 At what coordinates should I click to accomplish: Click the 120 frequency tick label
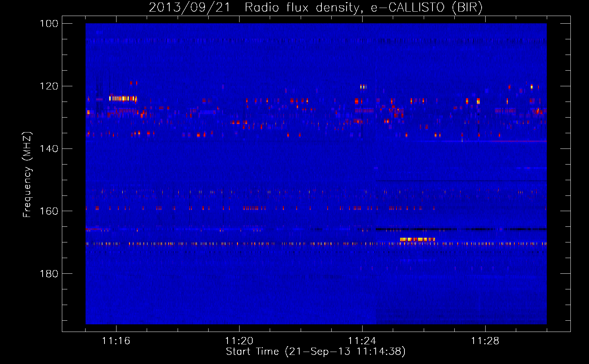pos(49,86)
